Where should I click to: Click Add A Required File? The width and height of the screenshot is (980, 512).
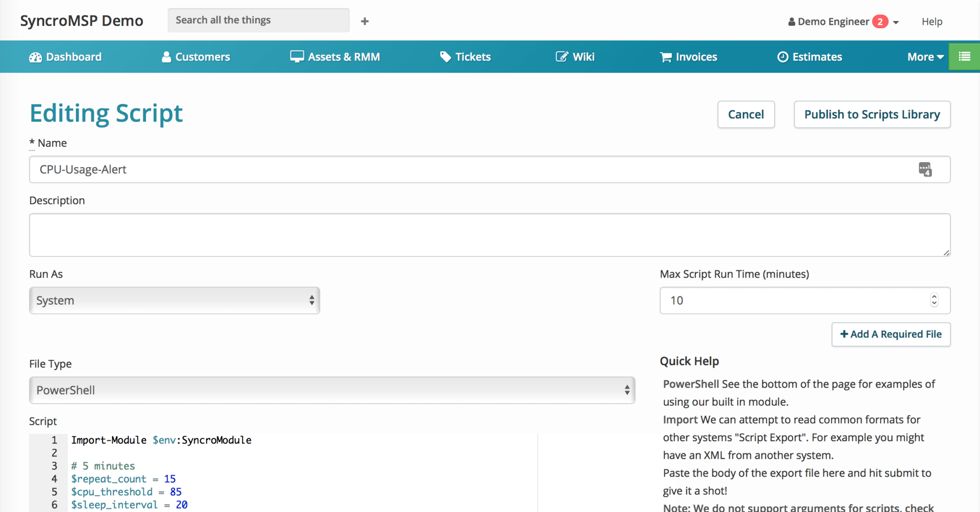pos(891,334)
